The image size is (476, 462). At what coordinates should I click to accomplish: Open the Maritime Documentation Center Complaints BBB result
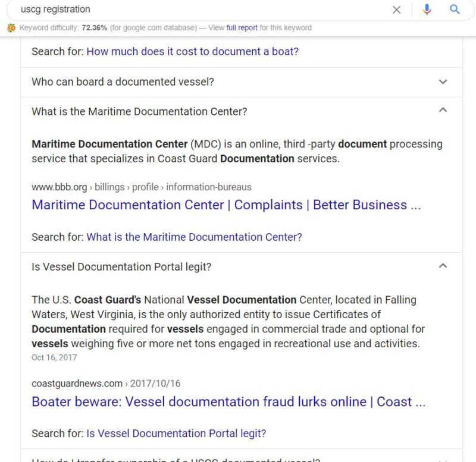(226, 205)
